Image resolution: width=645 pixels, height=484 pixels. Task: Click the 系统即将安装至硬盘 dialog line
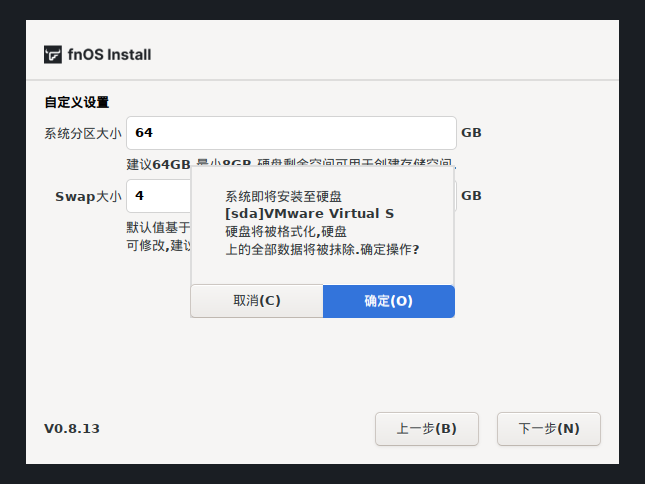point(284,196)
